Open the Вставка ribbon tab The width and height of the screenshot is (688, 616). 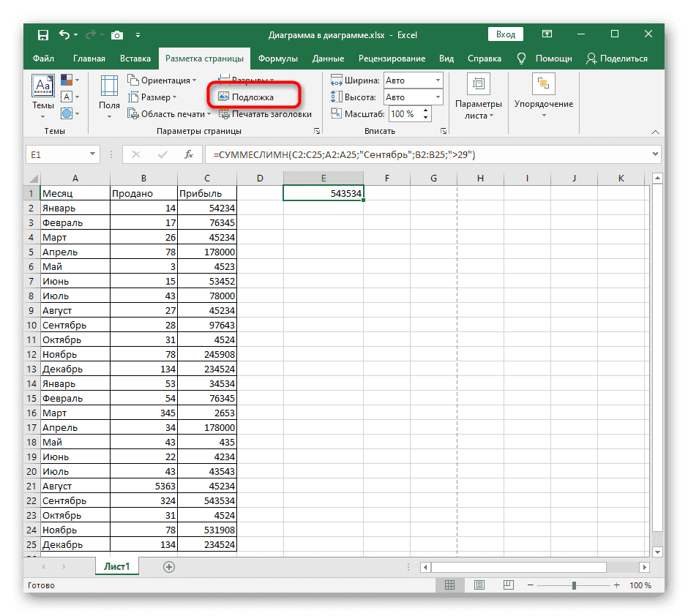135,59
